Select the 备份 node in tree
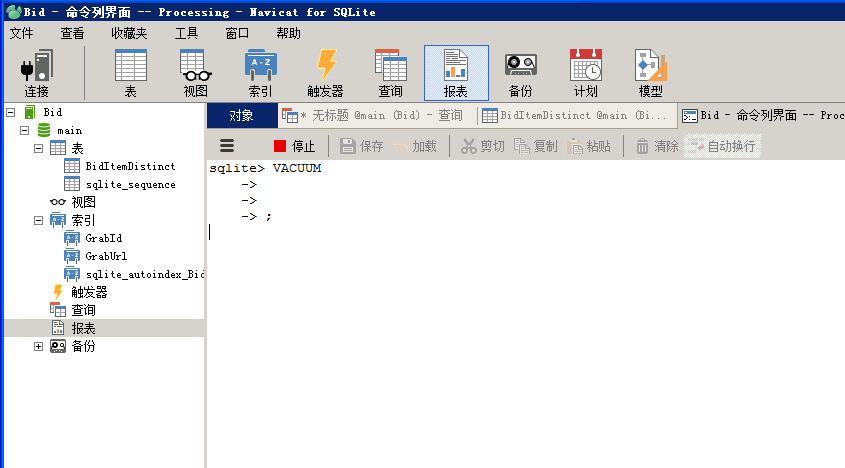Screen dimensions: 845x468 (x=84, y=347)
